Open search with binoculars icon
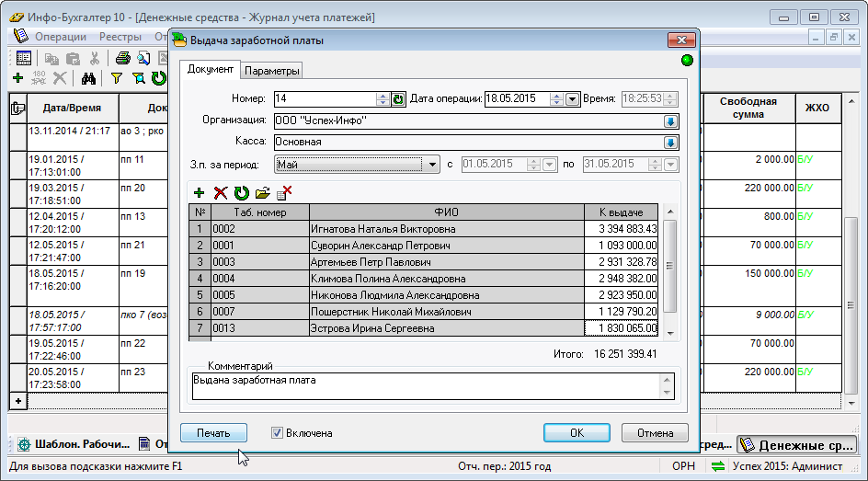 point(88,78)
